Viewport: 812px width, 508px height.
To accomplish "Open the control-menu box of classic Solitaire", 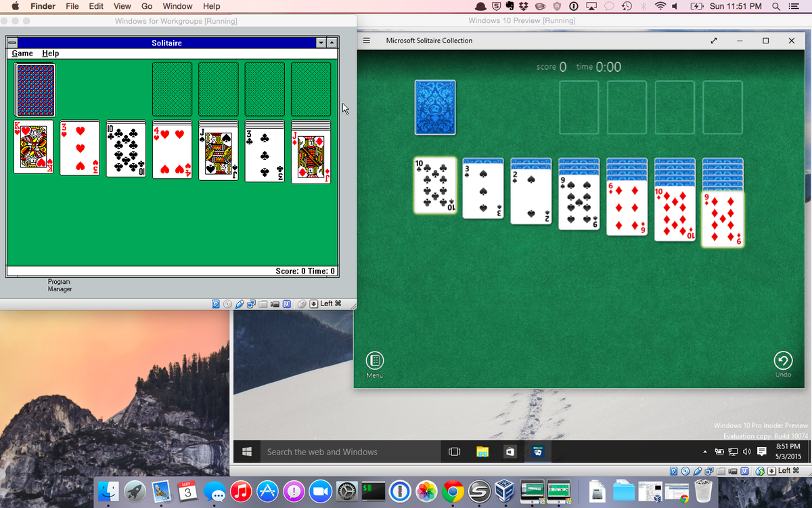I will point(12,43).
